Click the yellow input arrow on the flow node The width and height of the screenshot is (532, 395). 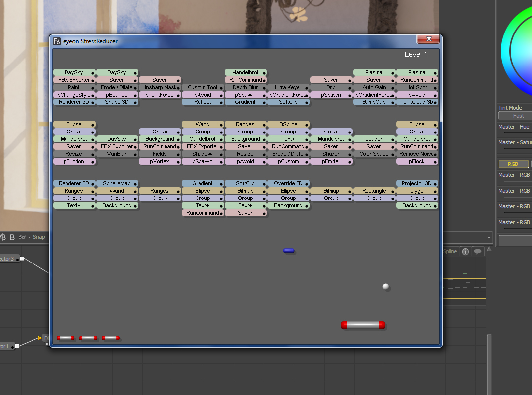[40, 338]
